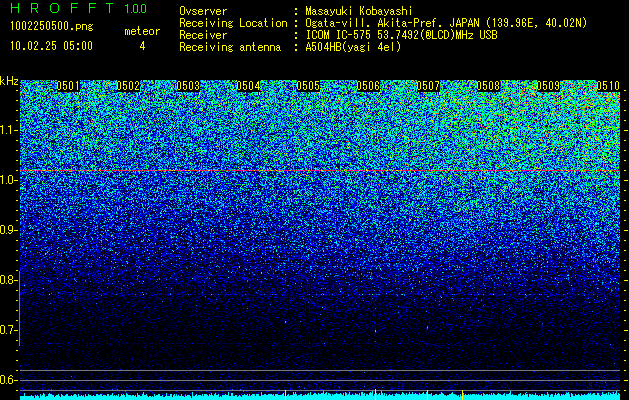Click the 0.7 frequency axis label
Screen dimensions: 629x400
[x=6, y=330]
